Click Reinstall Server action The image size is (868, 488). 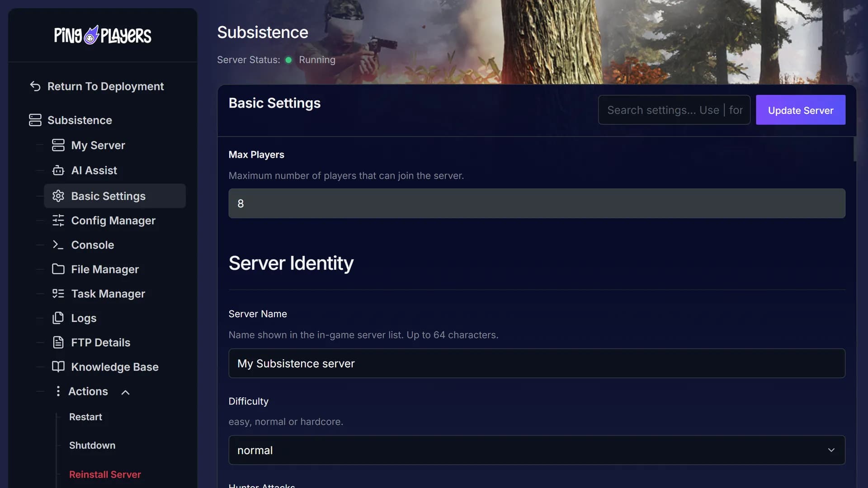point(105,474)
